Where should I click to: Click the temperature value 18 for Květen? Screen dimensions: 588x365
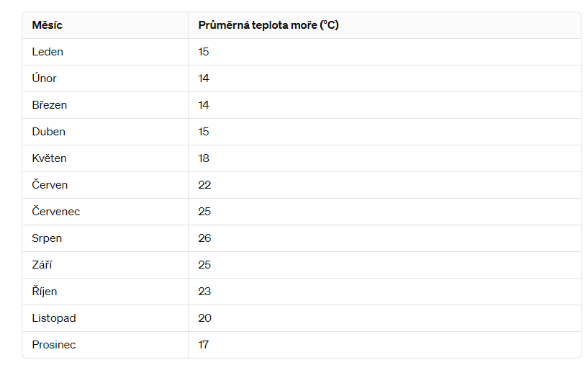[x=204, y=158]
